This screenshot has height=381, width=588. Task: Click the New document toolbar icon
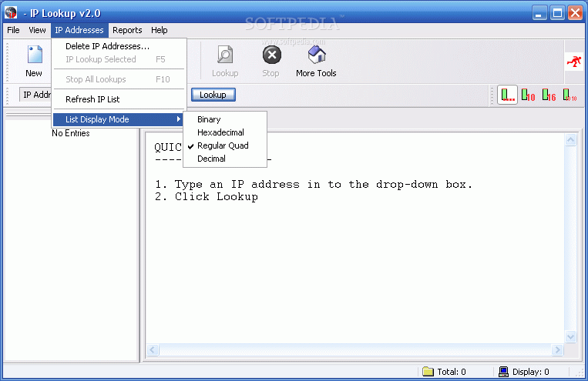point(35,55)
